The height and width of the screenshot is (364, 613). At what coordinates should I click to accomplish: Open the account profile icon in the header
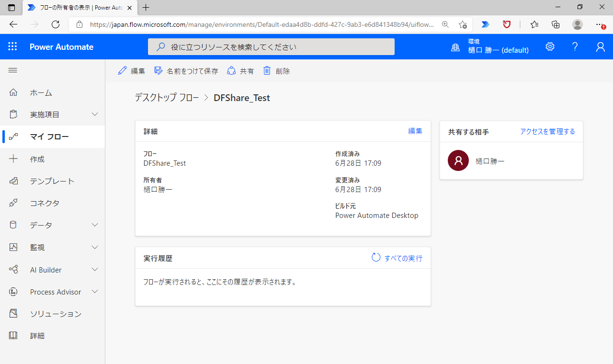600,46
